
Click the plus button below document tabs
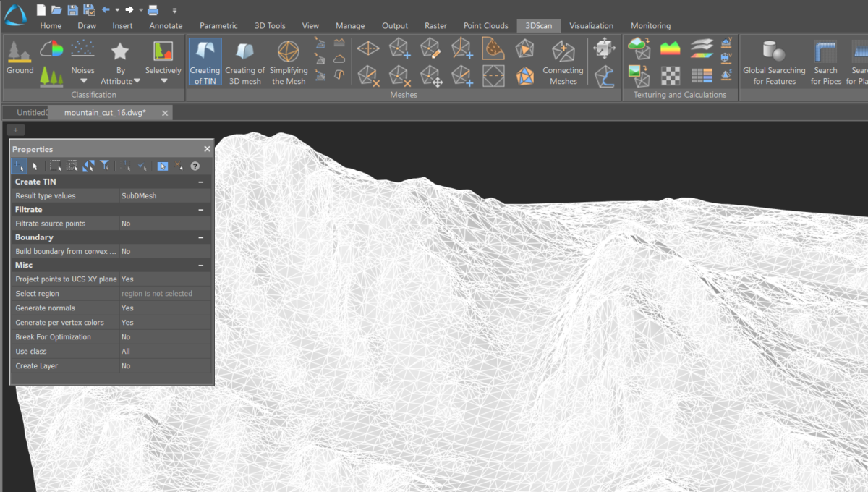tap(16, 130)
